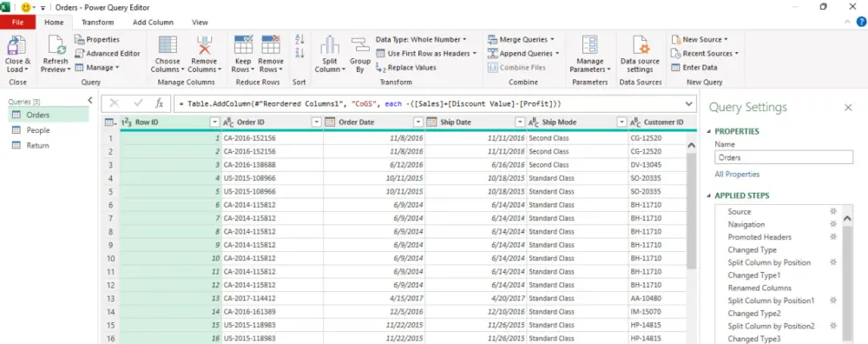Open the Ship Mode column filter dropdown
Image resolution: width=868 pixels, height=344 pixels.
click(x=621, y=122)
